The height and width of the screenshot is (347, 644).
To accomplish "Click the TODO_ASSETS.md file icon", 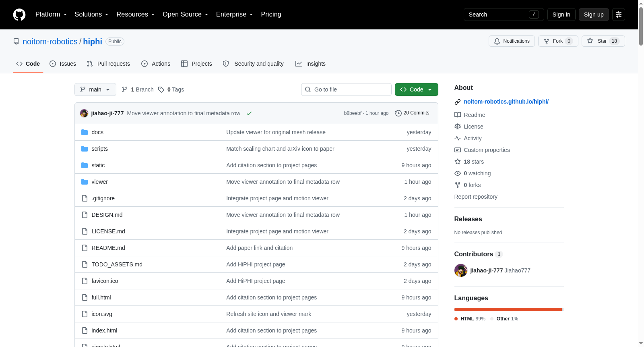I will tap(85, 264).
